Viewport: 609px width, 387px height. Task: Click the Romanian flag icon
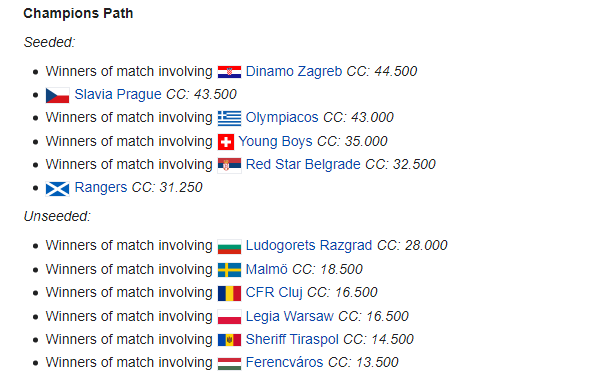[x=229, y=293]
